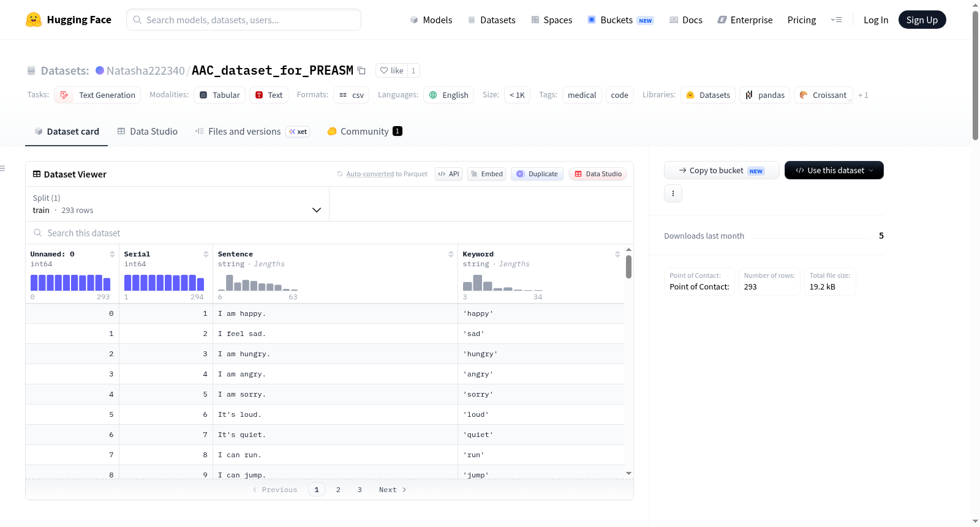Open the Community tab
This screenshot has height=527, width=980.
pyautogui.click(x=364, y=132)
